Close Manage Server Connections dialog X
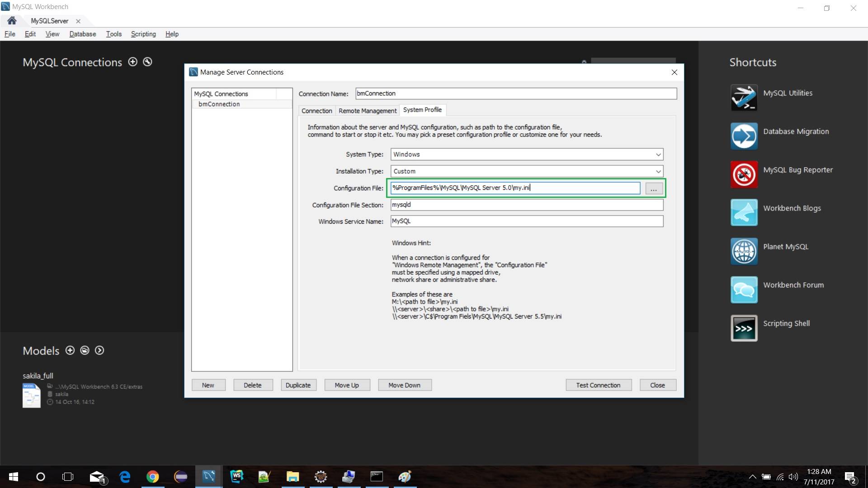Image resolution: width=868 pixels, height=488 pixels. coord(674,72)
